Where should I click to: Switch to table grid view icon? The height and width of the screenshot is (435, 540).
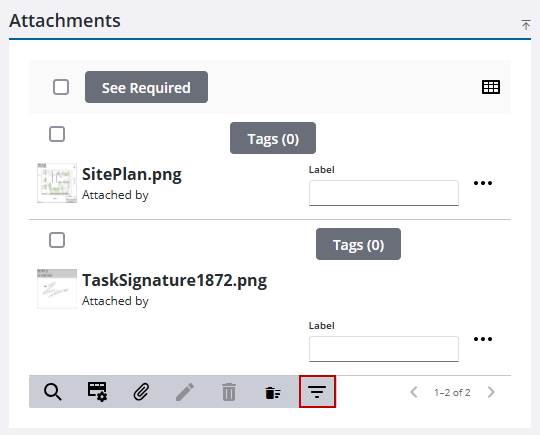tap(491, 87)
